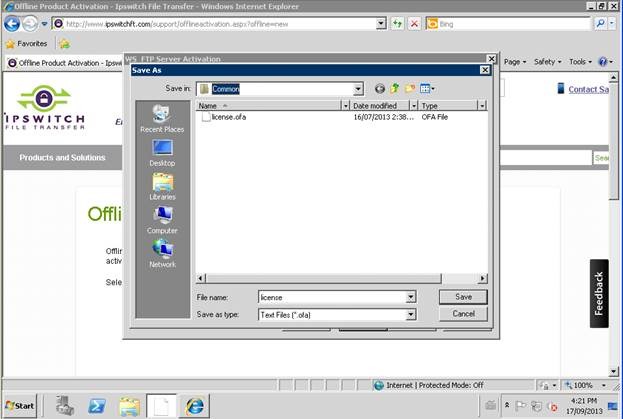Click the Feedback side tab
This screenshot has width=623, height=419.
pos(599,293)
